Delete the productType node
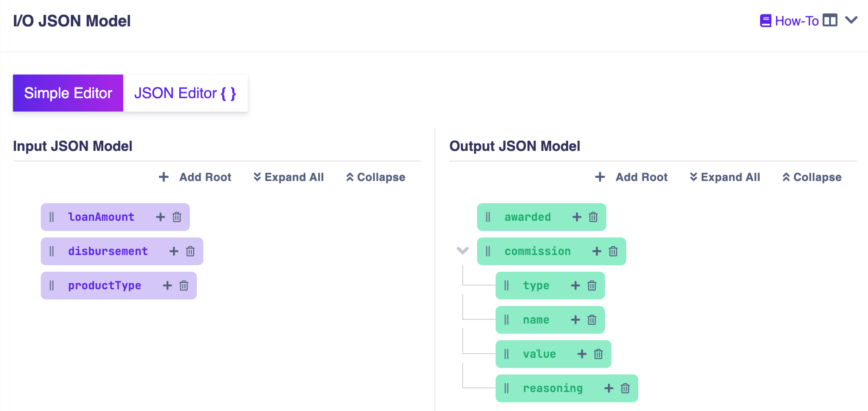Viewport: 868px width, 411px height. pos(184,286)
